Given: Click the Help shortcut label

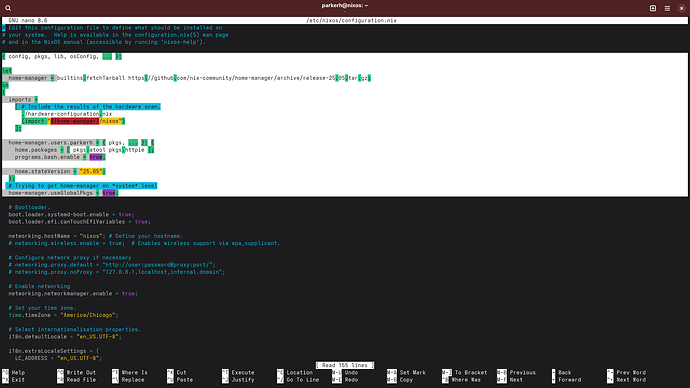Looking at the screenshot, I should coord(18,373).
